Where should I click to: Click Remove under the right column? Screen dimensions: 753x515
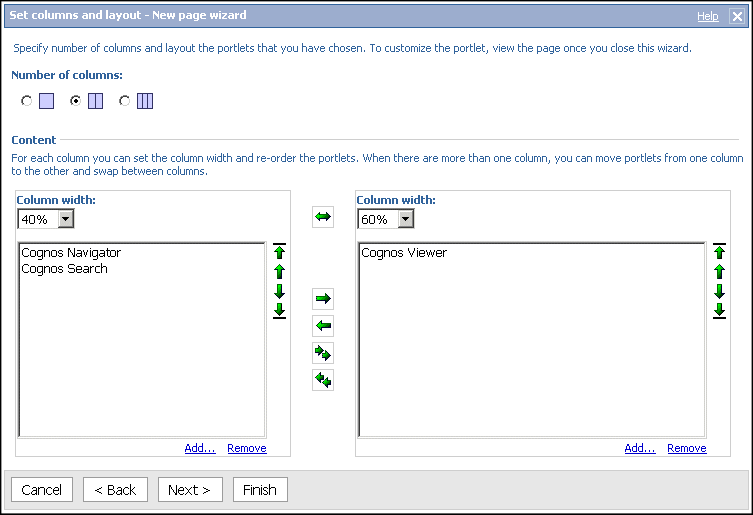click(x=687, y=448)
